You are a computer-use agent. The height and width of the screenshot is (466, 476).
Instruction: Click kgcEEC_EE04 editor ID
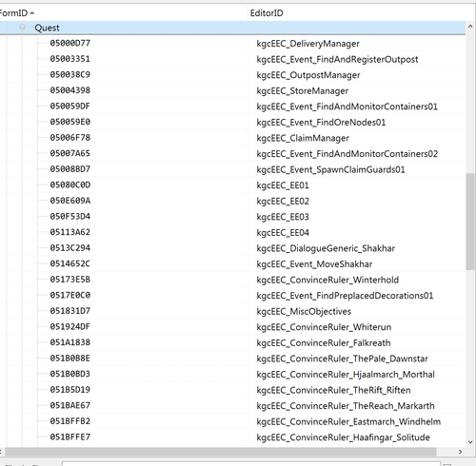pos(283,233)
